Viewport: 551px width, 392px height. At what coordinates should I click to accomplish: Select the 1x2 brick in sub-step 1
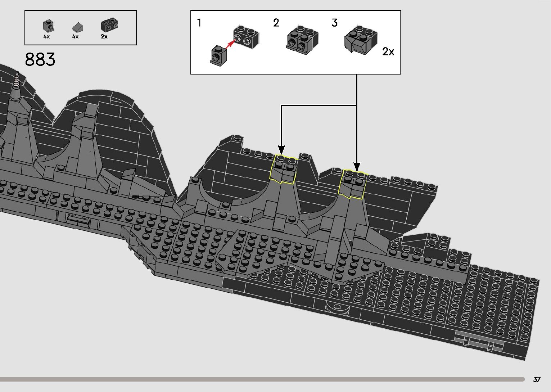(246, 36)
